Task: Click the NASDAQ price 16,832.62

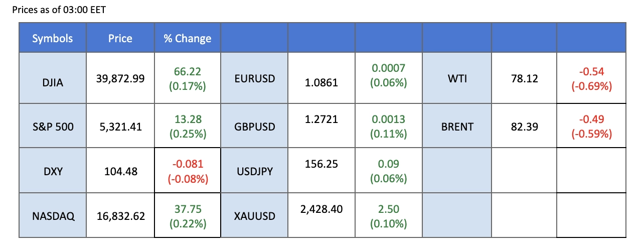Action: [120, 216]
